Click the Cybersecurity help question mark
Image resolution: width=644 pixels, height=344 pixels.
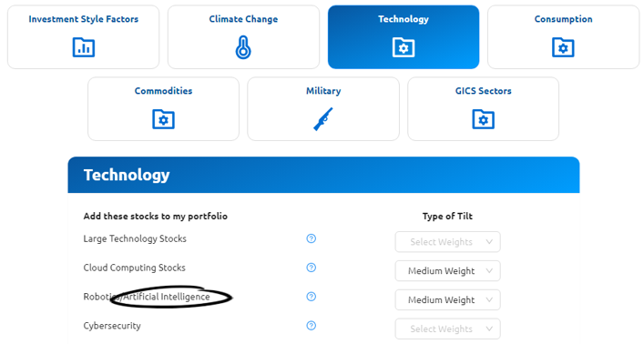click(312, 326)
